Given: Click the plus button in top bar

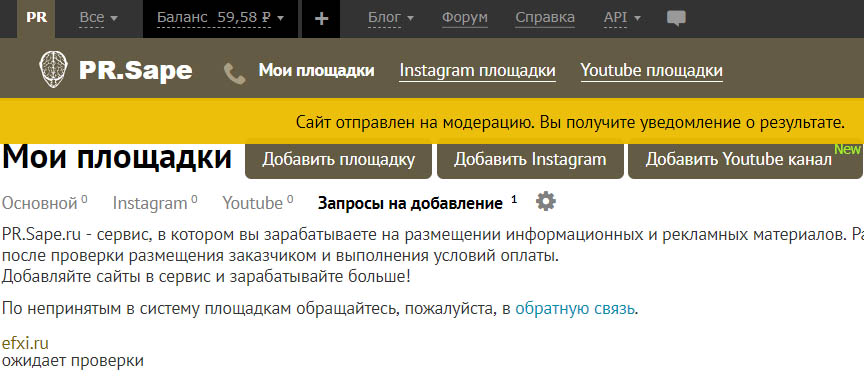Looking at the screenshot, I should pyautogui.click(x=321, y=19).
